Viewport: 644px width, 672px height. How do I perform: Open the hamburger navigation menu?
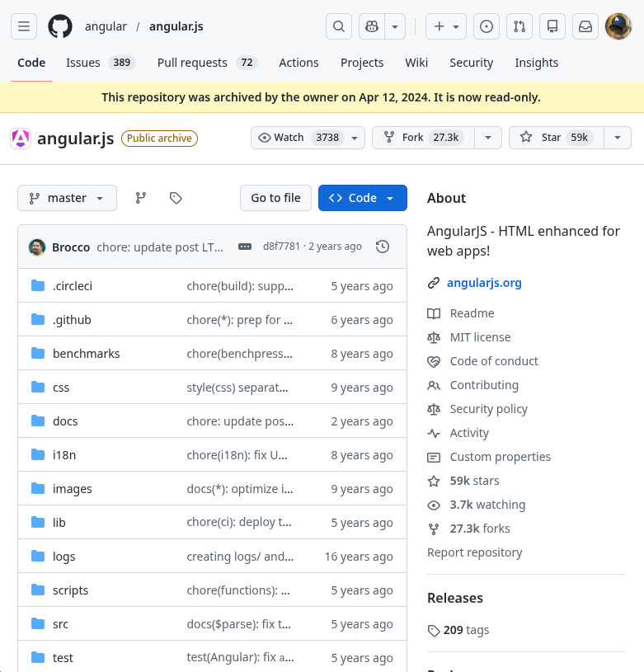point(24,26)
